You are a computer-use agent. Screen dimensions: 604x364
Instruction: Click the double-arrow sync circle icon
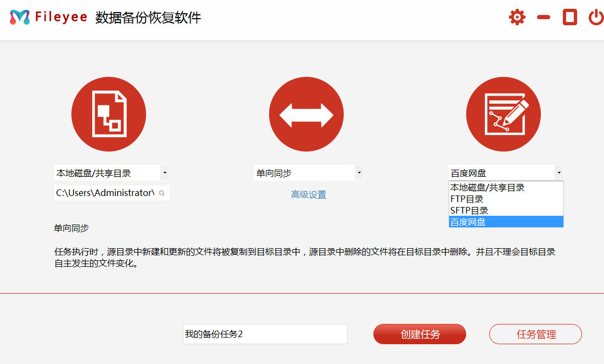pos(306,115)
